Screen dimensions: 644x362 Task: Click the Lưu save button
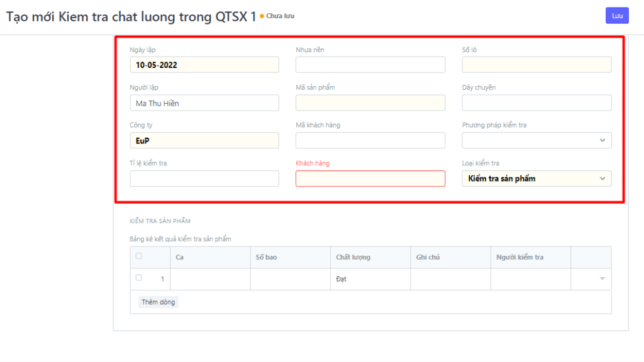click(x=617, y=16)
